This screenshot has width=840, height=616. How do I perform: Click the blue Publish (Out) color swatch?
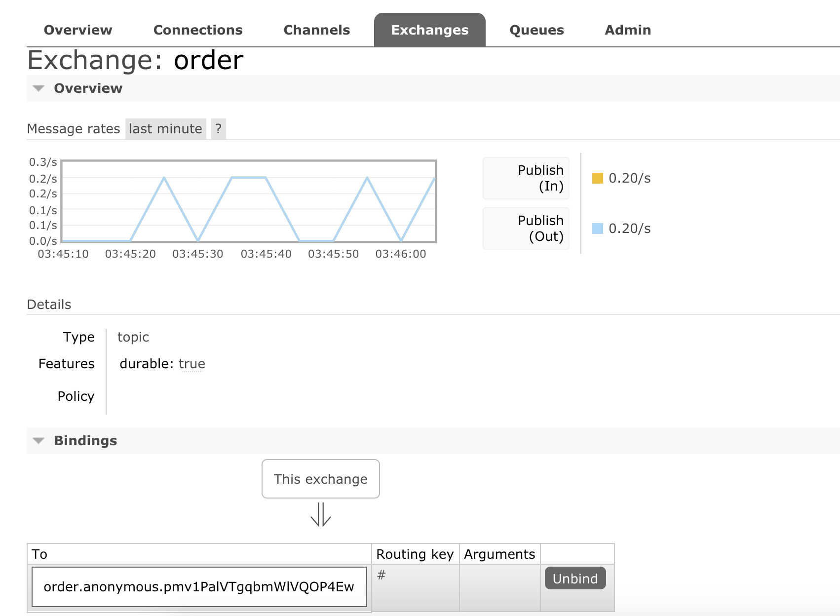597,229
